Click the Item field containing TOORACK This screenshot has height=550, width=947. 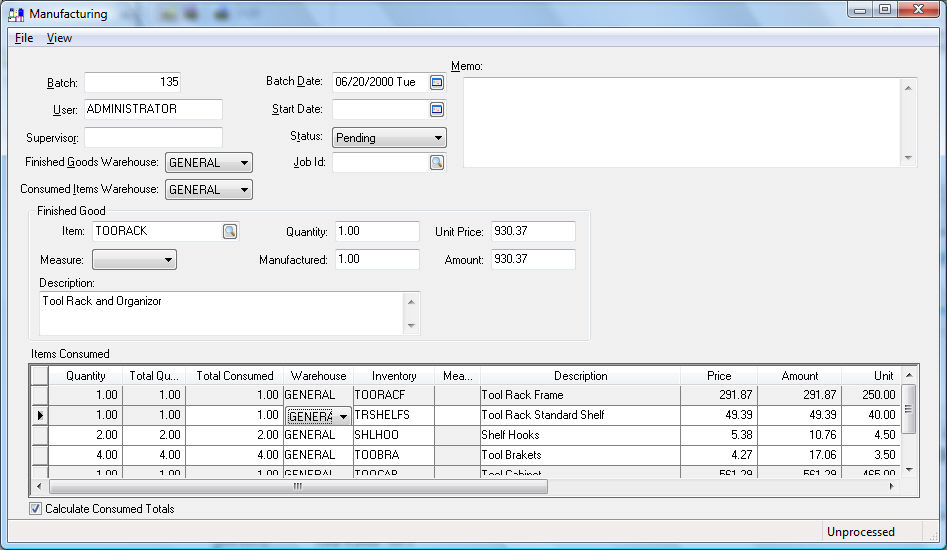[x=158, y=231]
